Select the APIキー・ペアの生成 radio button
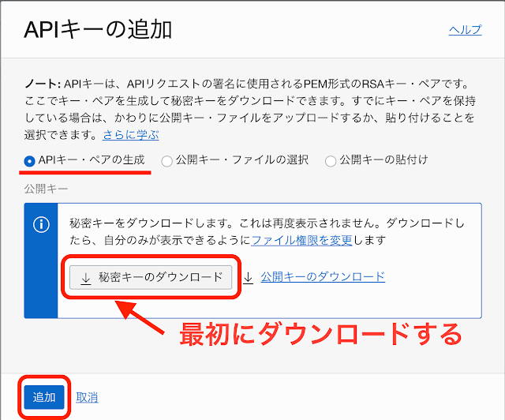Image resolution: width=505 pixels, height=420 pixels. tap(29, 160)
